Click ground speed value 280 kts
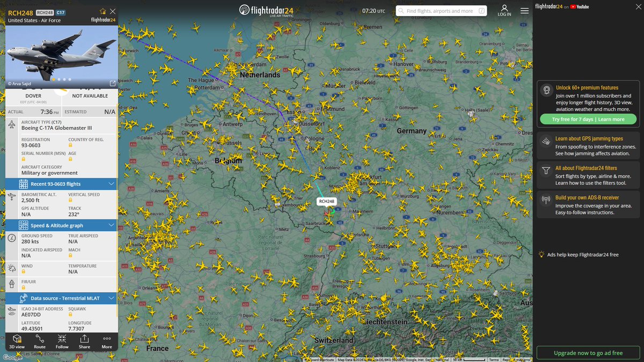 pos(30,242)
